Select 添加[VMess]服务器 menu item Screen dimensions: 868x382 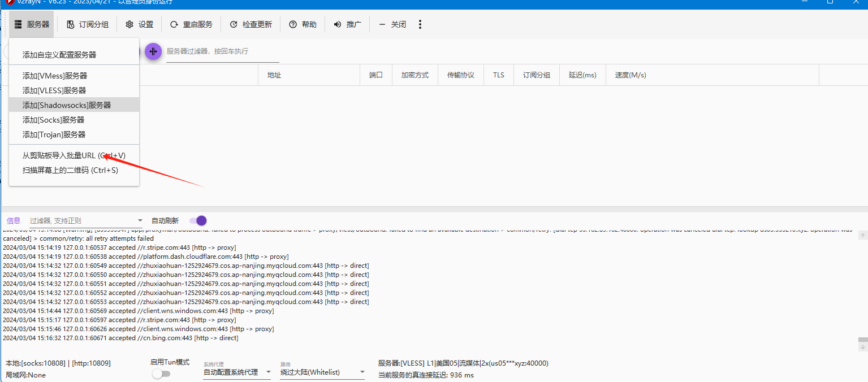coord(55,76)
